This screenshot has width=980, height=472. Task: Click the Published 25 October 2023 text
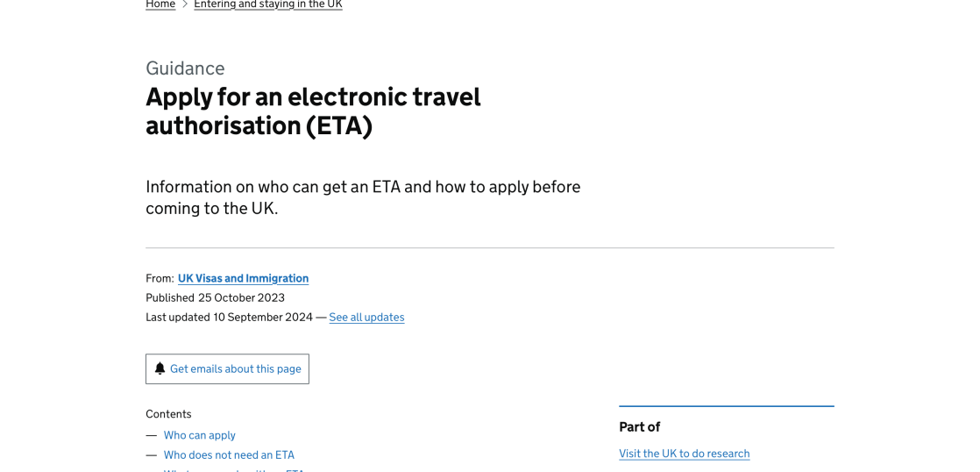[x=215, y=297]
